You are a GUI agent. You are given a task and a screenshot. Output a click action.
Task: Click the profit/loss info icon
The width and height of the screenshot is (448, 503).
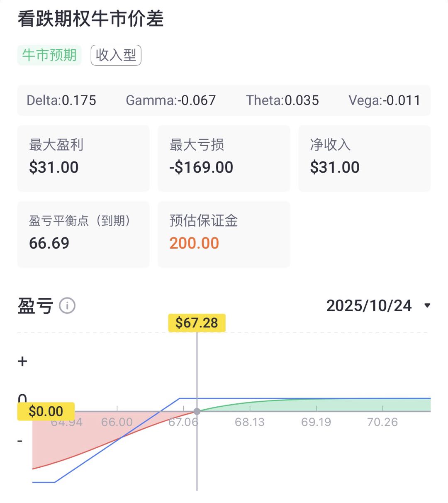(67, 306)
